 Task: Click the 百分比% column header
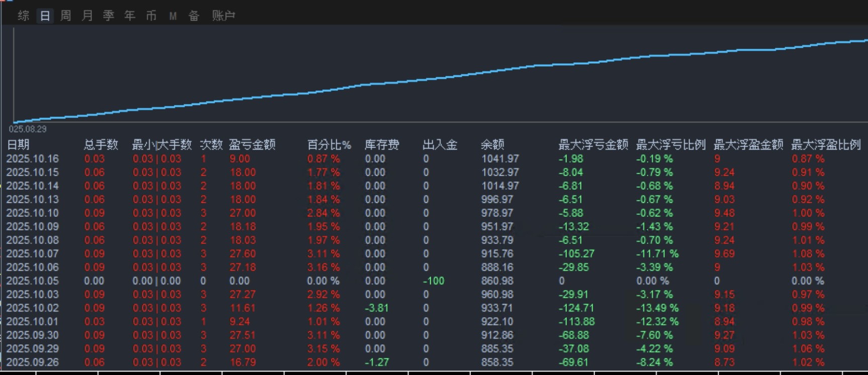pyautogui.click(x=329, y=145)
